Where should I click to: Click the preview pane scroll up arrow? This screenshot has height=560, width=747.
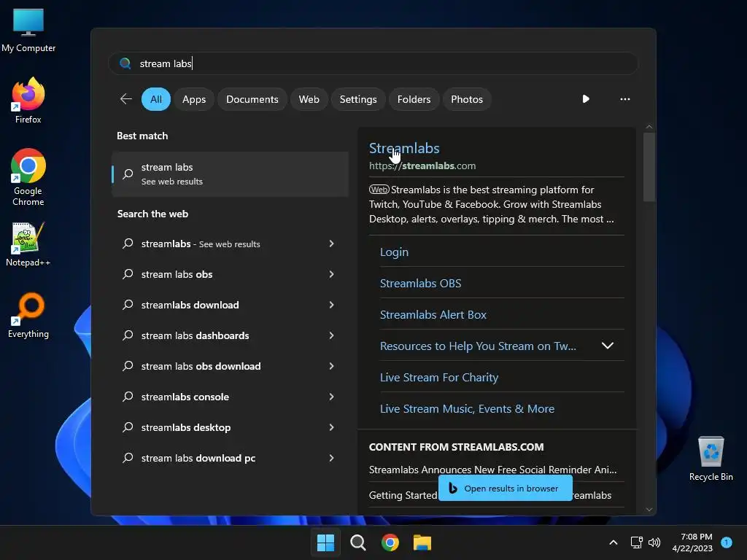[x=649, y=127]
